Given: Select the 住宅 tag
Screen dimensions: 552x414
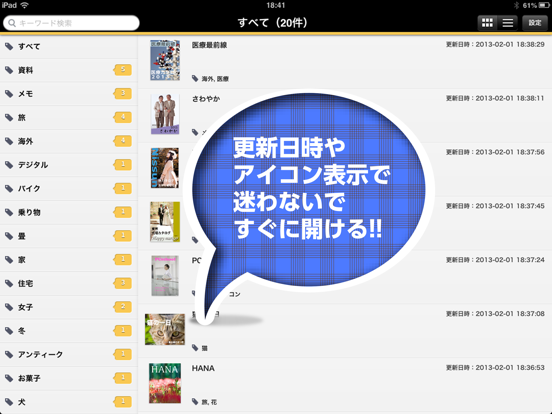Looking at the screenshot, I should click(69, 283).
